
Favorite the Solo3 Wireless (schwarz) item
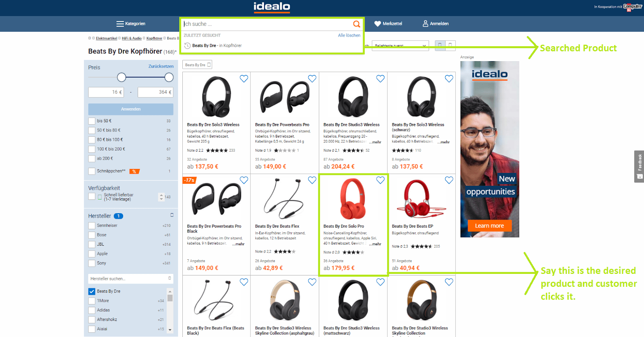[449, 79]
